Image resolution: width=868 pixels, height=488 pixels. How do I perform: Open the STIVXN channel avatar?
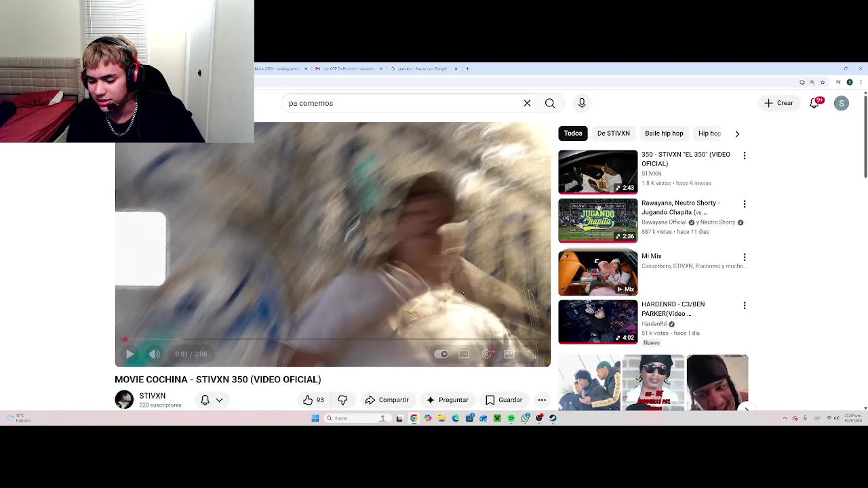point(124,400)
